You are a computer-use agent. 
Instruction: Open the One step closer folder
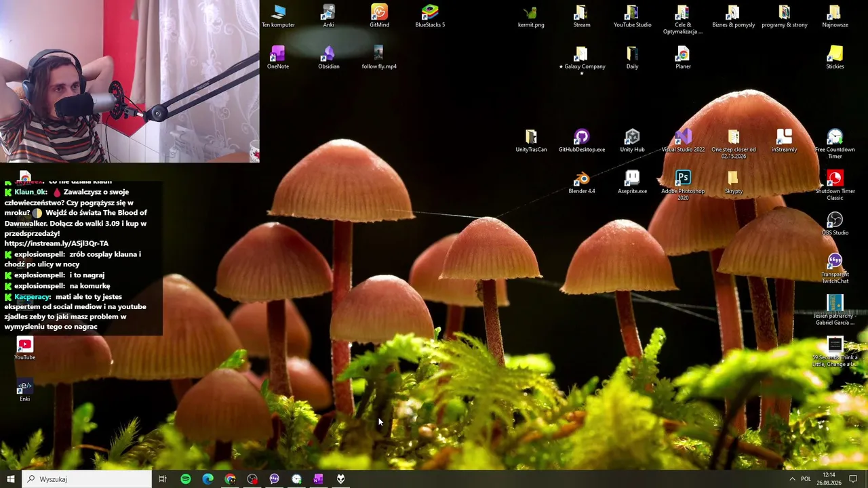click(x=733, y=144)
